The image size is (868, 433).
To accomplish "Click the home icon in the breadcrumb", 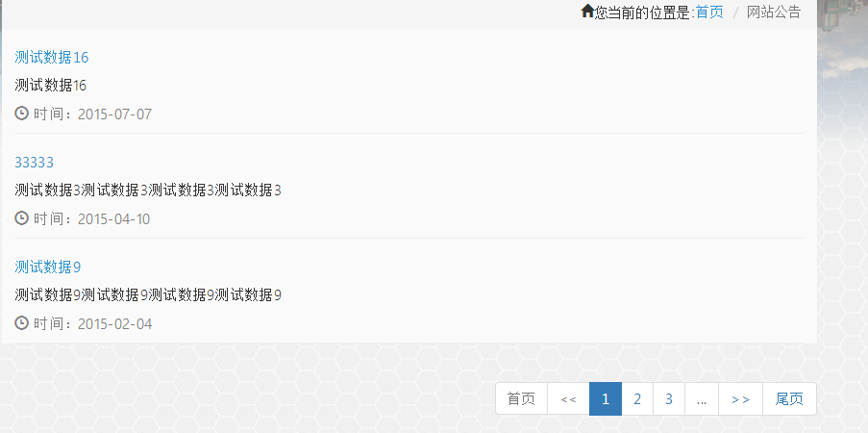I will tap(587, 11).
